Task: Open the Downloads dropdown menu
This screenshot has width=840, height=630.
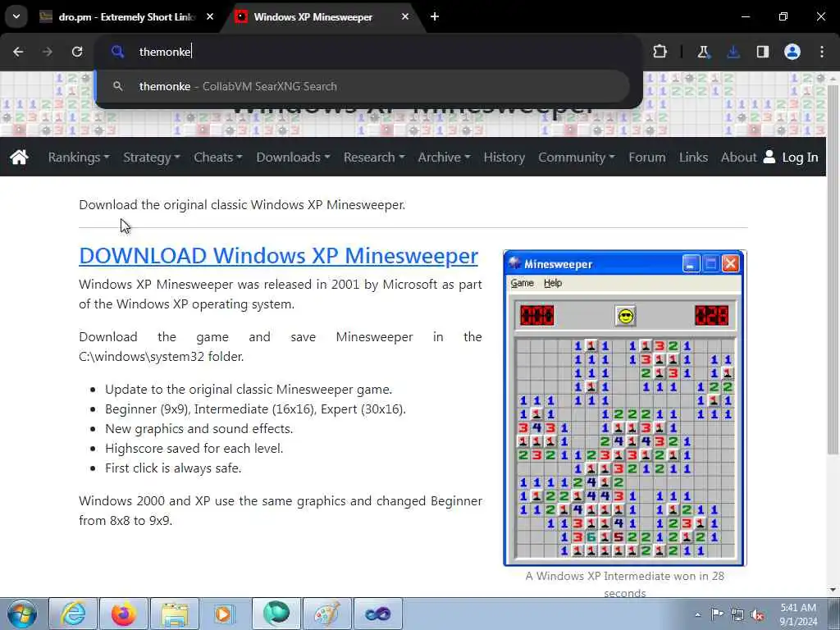Action: pyautogui.click(x=293, y=157)
